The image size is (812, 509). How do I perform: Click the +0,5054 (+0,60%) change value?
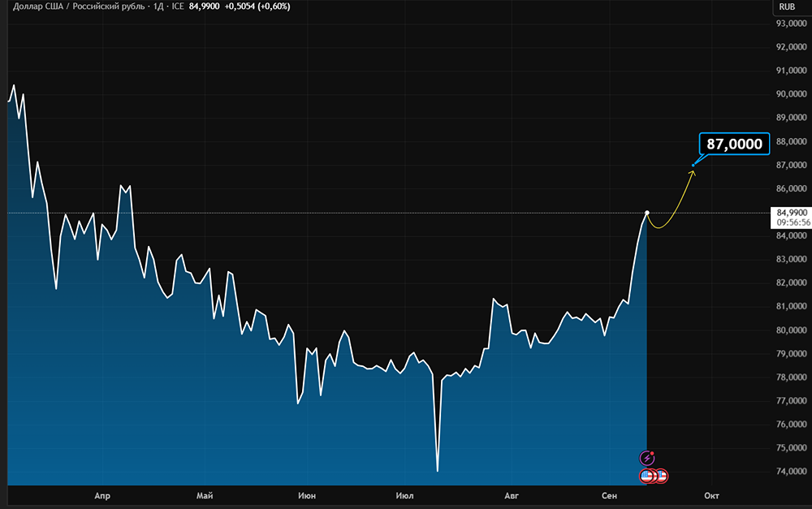click(257, 6)
